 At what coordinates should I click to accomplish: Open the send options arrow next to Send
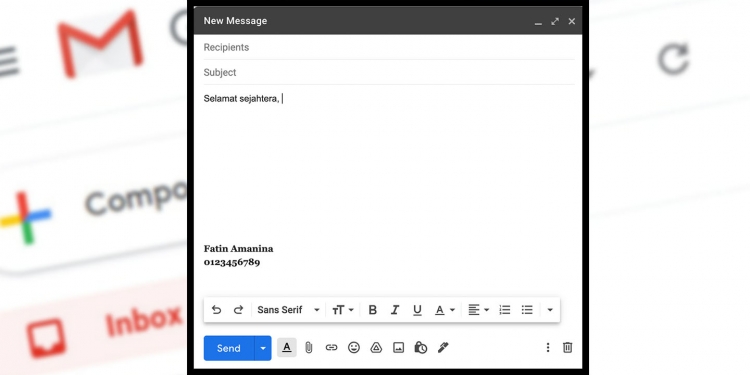(263, 348)
